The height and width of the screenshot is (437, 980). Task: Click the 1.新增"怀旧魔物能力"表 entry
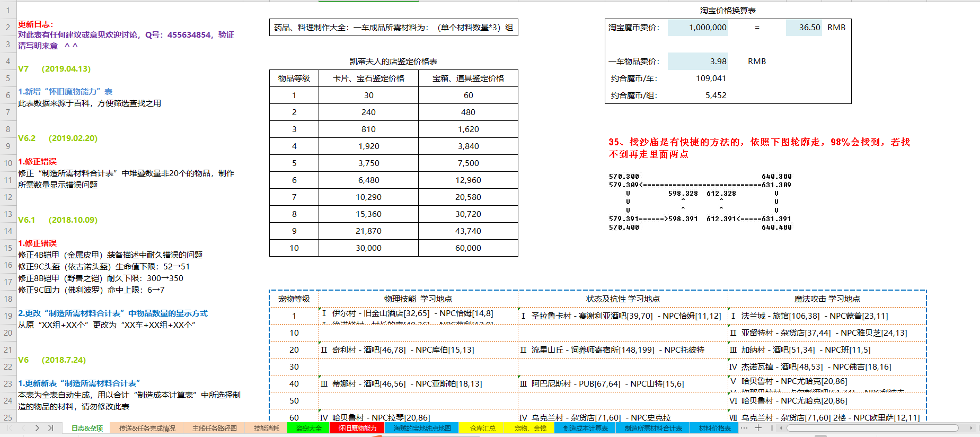click(x=65, y=92)
